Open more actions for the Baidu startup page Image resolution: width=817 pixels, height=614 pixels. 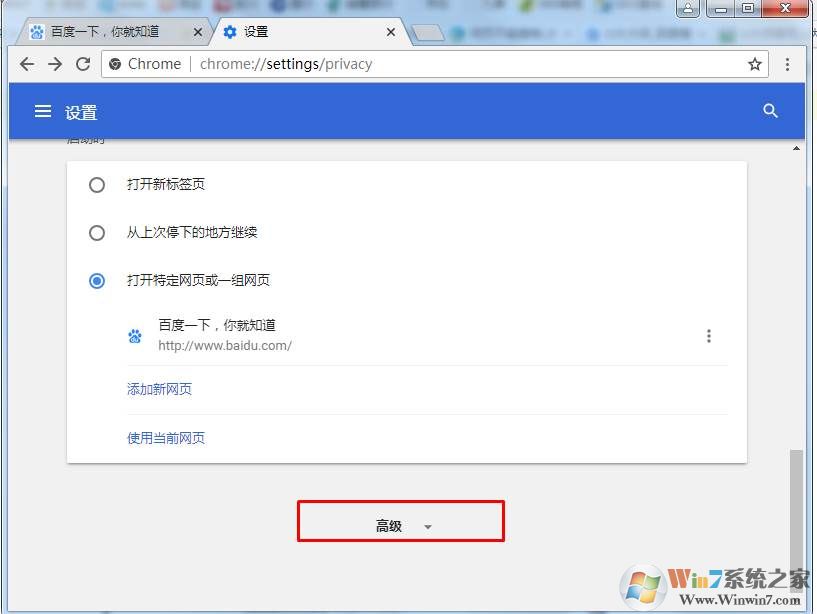(709, 336)
